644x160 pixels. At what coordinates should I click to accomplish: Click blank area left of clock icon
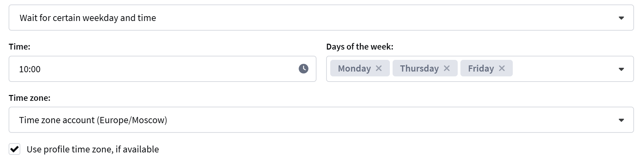172,69
